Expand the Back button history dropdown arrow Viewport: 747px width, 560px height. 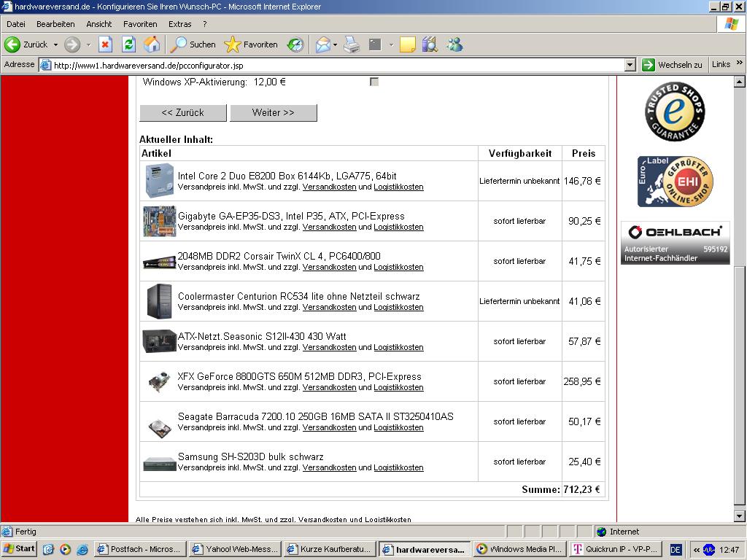point(55,44)
